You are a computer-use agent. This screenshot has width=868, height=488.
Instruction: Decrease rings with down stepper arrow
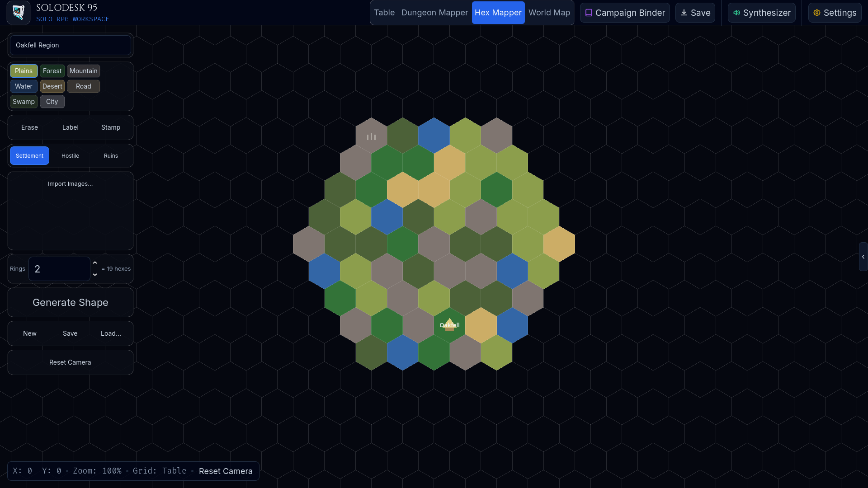click(95, 275)
